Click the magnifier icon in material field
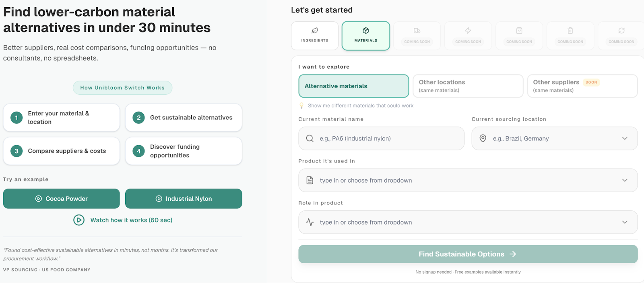644x283 pixels. point(310,138)
